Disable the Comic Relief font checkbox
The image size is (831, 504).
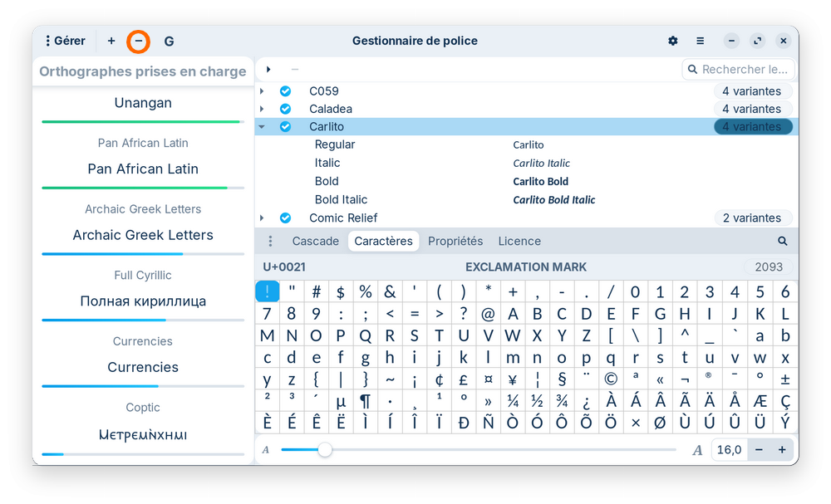coord(285,218)
